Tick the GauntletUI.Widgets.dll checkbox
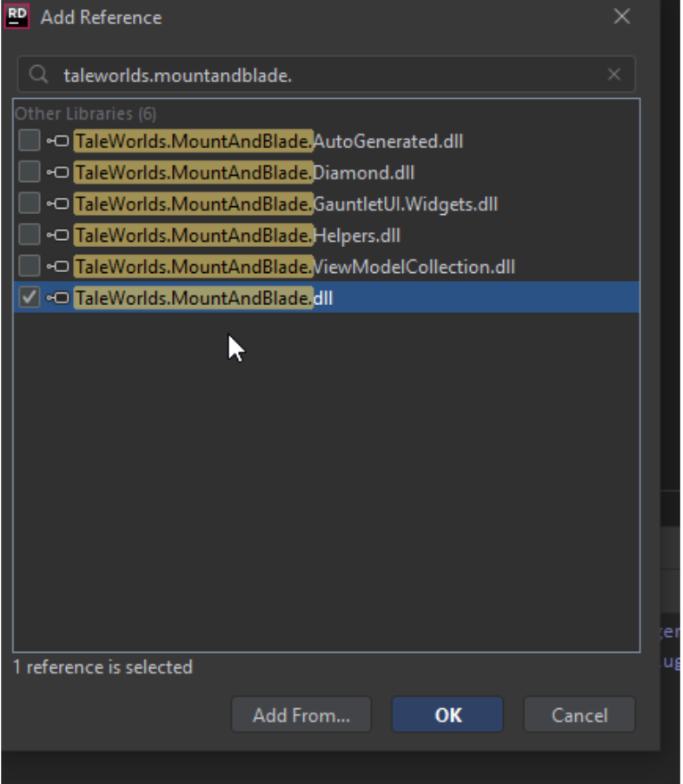This screenshot has width=683, height=784. point(29,203)
